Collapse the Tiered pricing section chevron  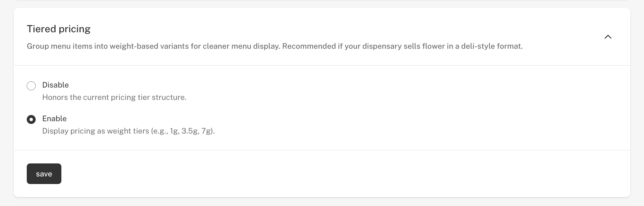608,37
